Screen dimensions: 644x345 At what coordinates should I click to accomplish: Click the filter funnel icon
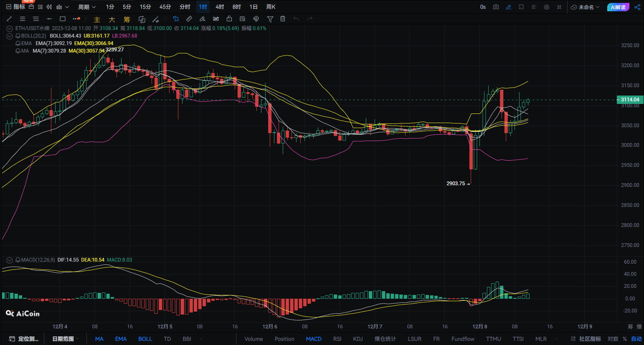(270, 19)
